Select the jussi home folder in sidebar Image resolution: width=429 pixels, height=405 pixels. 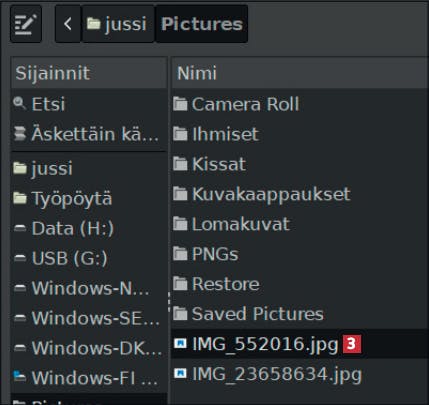pyautogui.click(x=89, y=168)
